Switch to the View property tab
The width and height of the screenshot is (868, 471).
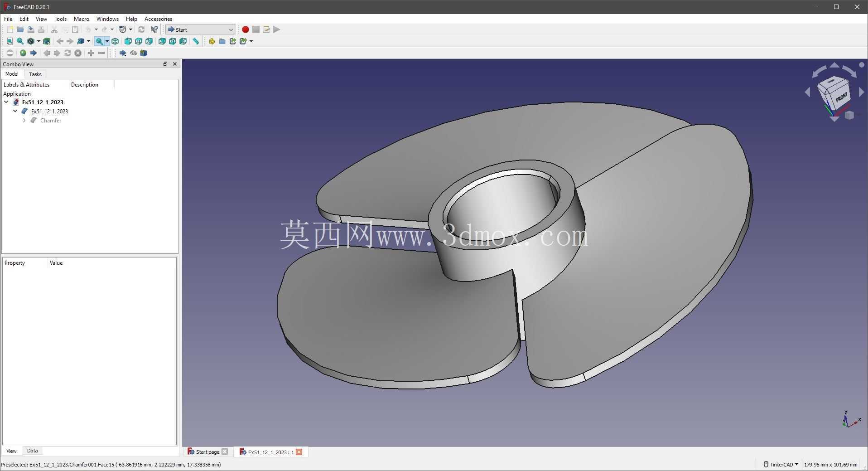(11, 451)
